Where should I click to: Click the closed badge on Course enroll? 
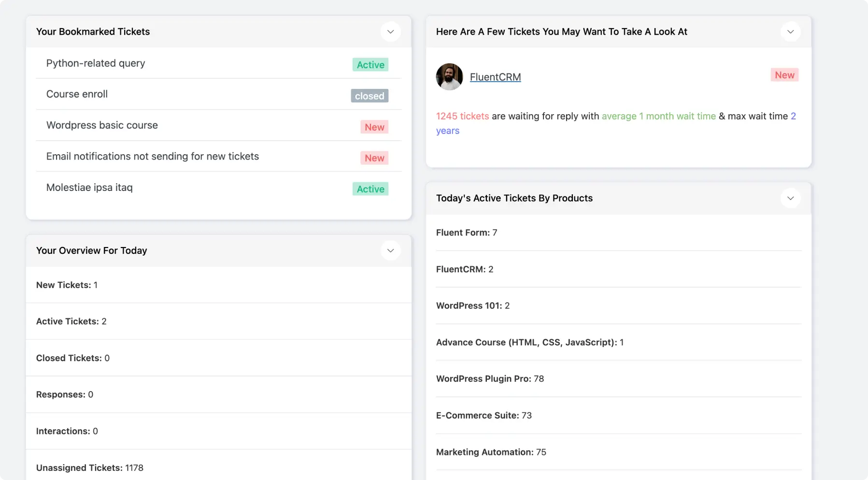click(369, 96)
